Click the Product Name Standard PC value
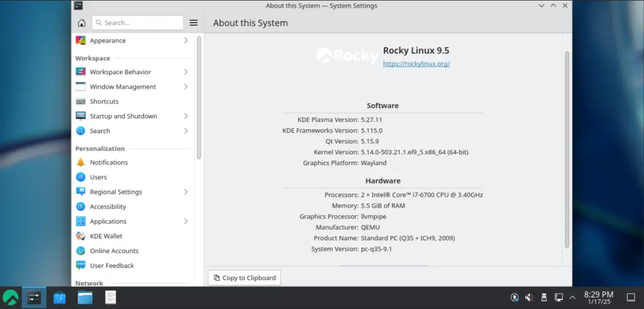Image resolution: width=644 pixels, height=309 pixels. 408,238
